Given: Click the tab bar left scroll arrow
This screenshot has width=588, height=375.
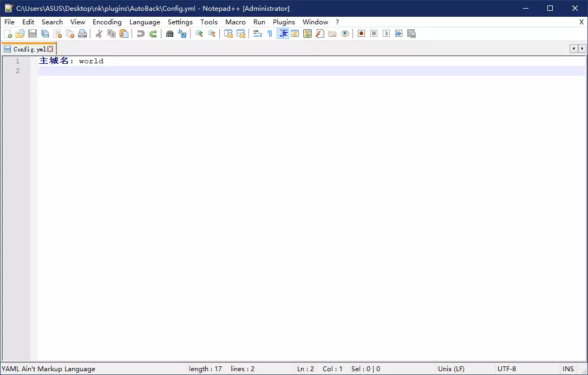Looking at the screenshot, I should click(x=574, y=48).
